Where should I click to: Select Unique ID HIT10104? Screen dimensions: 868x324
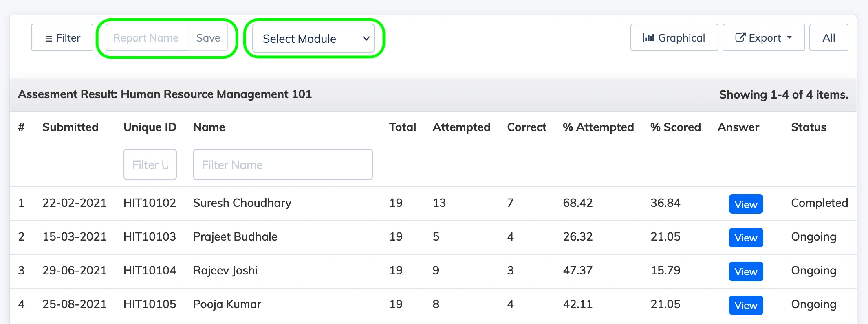[x=150, y=270]
